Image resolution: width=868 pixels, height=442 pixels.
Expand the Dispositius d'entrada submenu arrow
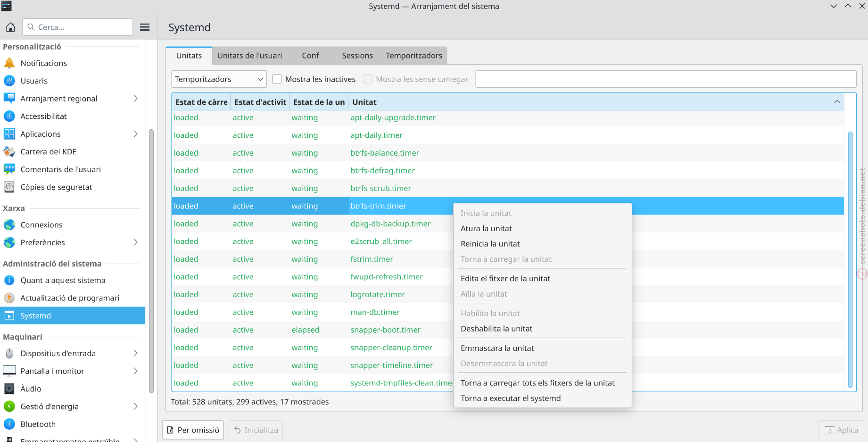135,353
